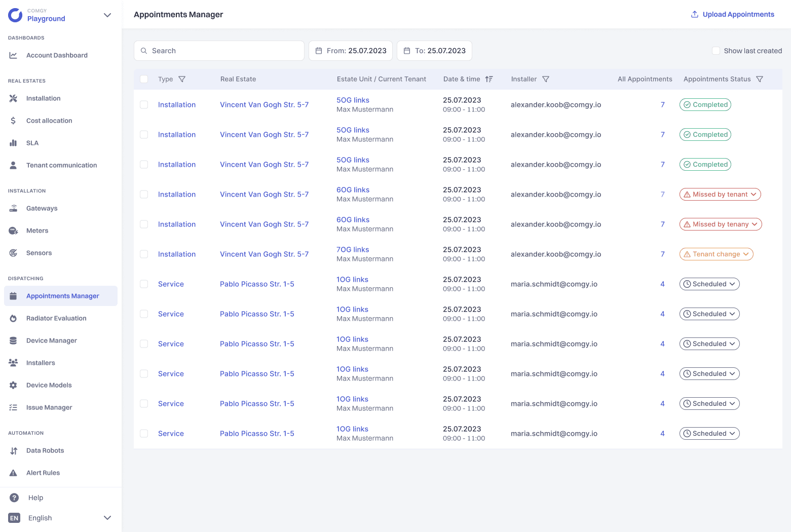The width and height of the screenshot is (791, 532).
Task: Open Radiator Evaluation menu item
Action: pyautogui.click(x=61, y=318)
